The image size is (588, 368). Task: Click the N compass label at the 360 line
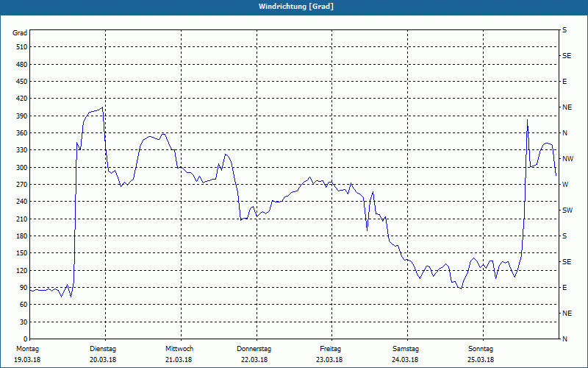(x=564, y=133)
